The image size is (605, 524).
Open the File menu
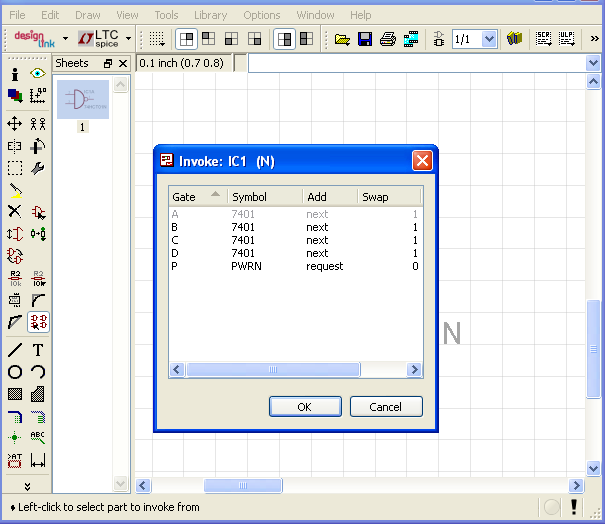click(x=17, y=15)
